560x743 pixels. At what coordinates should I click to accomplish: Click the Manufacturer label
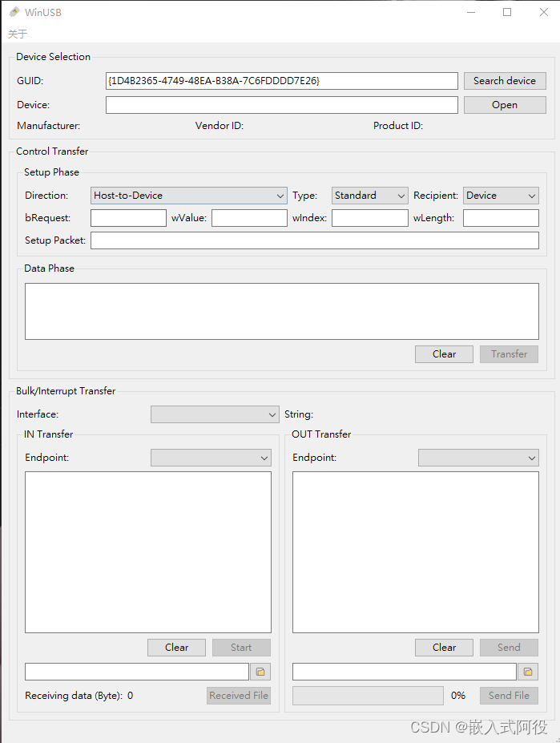pyautogui.click(x=48, y=126)
